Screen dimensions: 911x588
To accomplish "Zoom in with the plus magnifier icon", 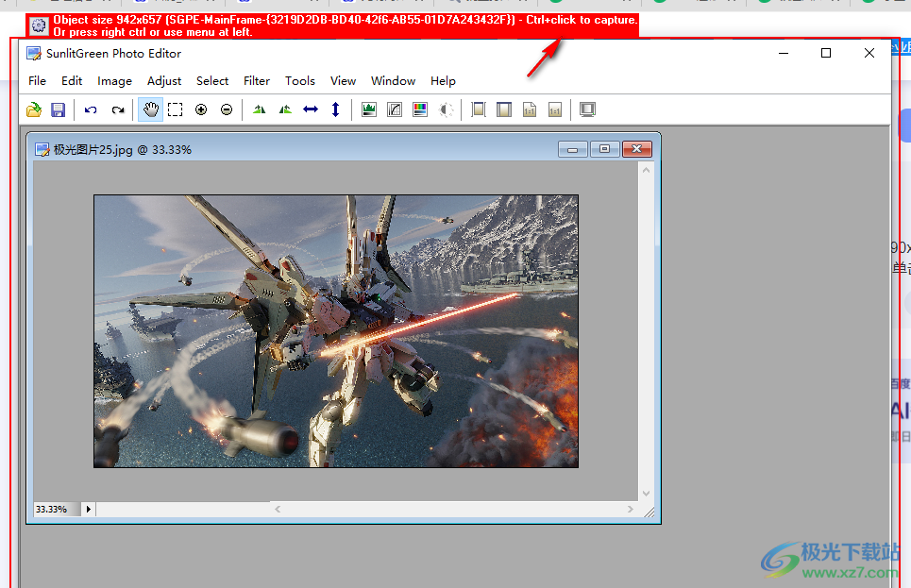I will (201, 109).
